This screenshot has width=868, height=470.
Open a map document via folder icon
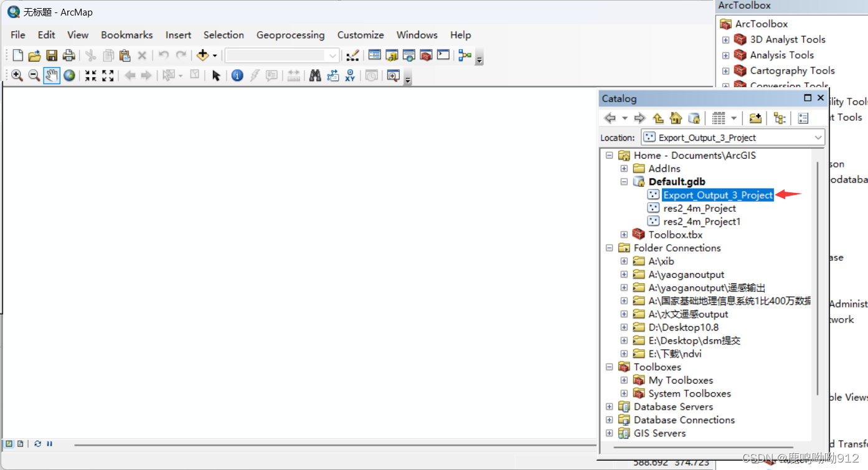(x=35, y=55)
